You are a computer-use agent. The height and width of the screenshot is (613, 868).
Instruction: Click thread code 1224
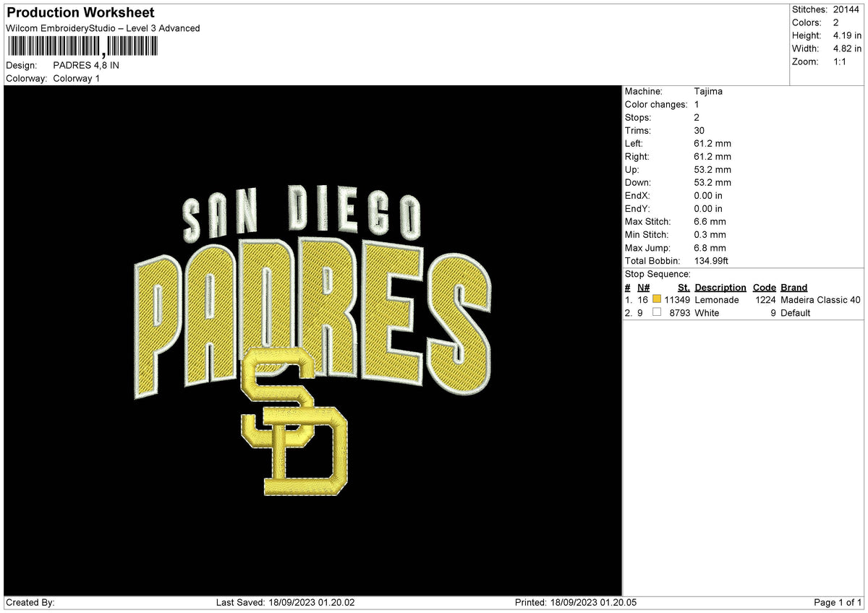[765, 300]
